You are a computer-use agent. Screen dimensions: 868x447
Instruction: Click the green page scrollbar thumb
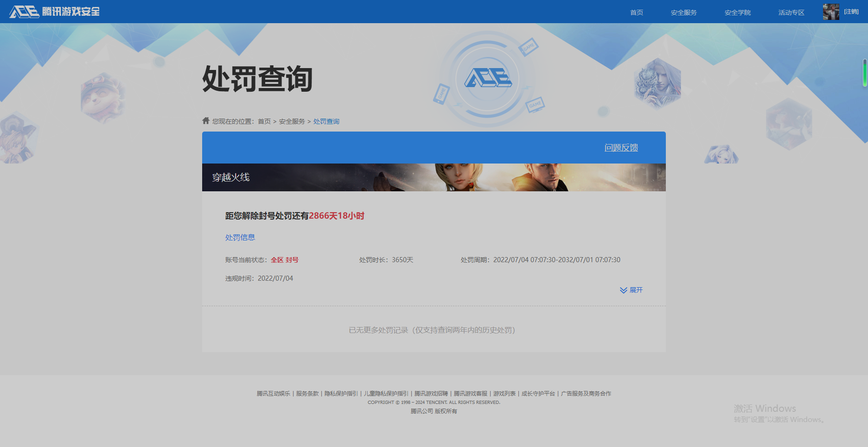coord(865,73)
